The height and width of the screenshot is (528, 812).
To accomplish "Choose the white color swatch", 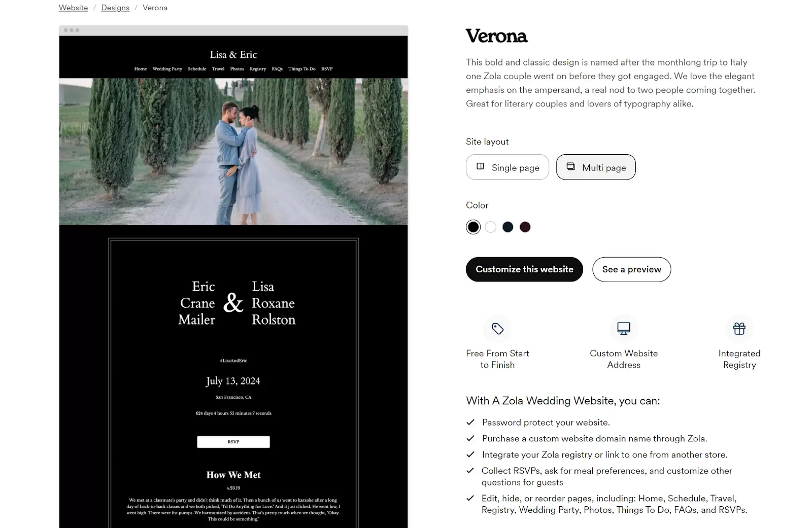I will coord(491,227).
